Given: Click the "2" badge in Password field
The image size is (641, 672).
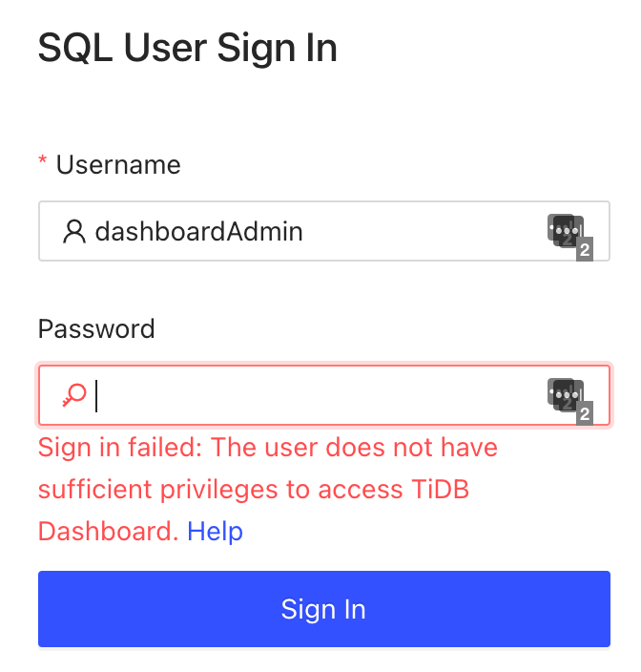Looking at the screenshot, I should [584, 413].
